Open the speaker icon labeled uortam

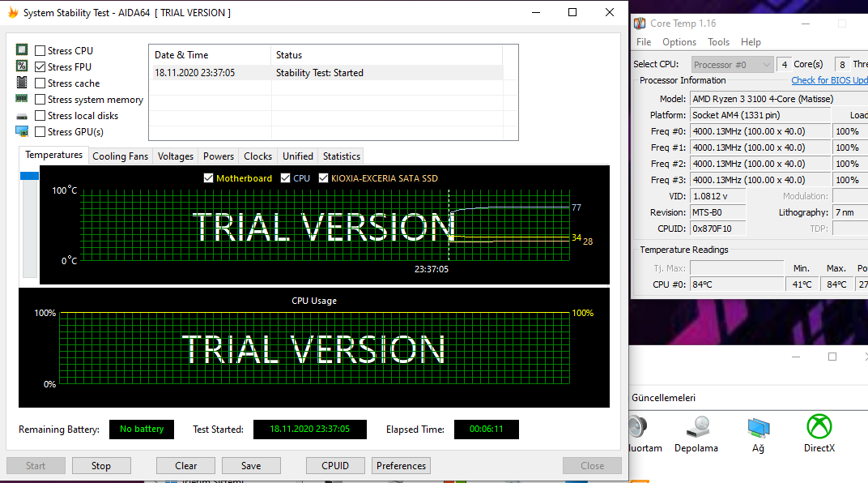(x=638, y=427)
